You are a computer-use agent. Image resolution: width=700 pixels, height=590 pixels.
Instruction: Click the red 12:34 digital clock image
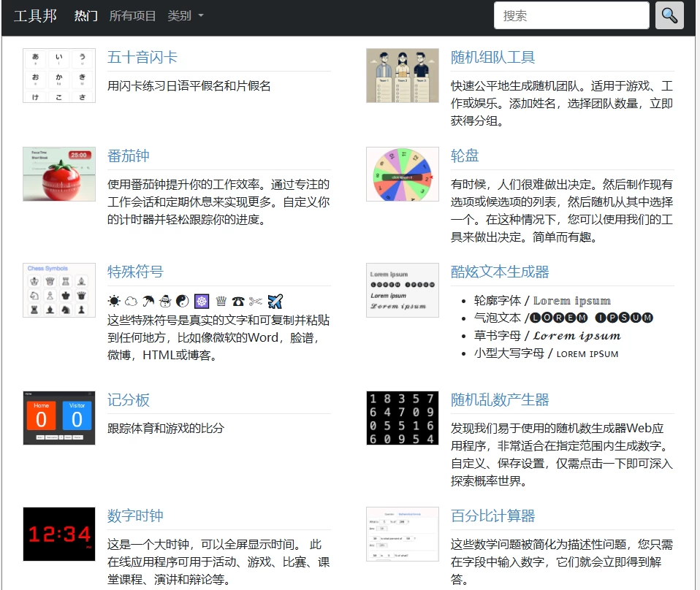[x=58, y=534]
